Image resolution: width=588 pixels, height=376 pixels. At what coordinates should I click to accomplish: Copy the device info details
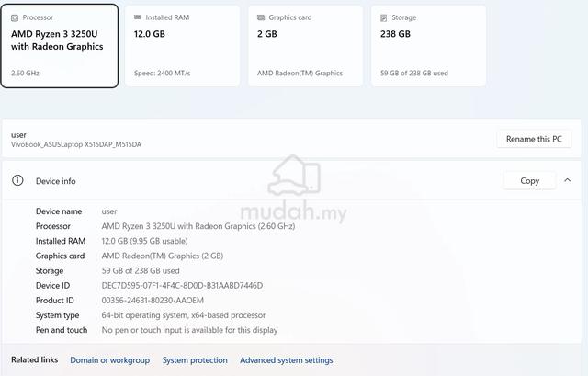coord(529,181)
